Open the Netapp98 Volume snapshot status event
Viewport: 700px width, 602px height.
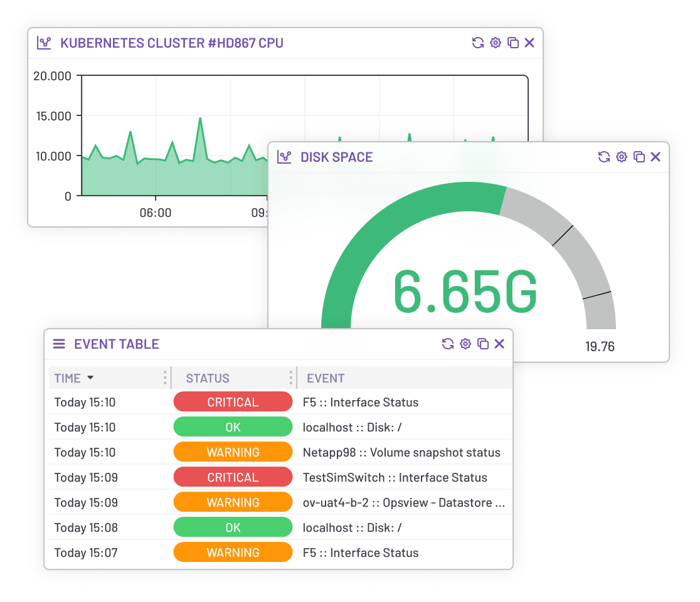pyautogui.click(x=401, y=452)
